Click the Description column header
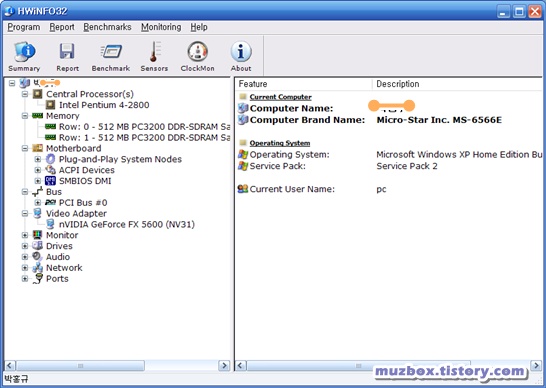 [x=457, y=84]
